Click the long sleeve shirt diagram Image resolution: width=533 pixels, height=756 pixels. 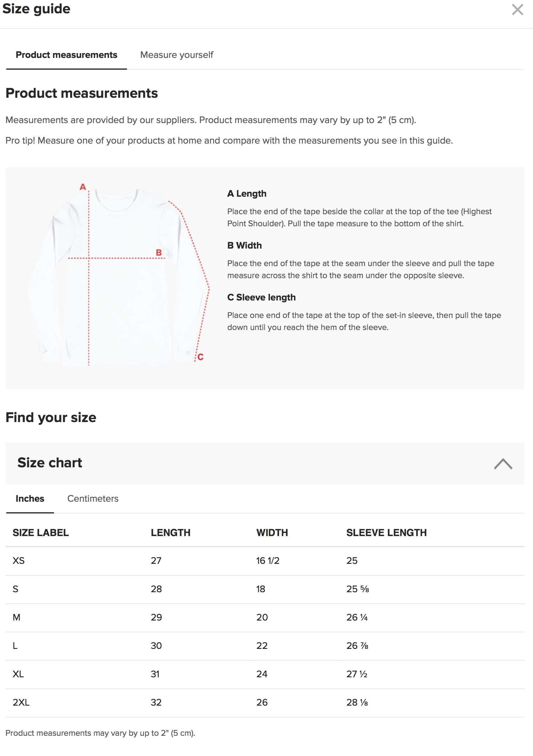point(118,276)
